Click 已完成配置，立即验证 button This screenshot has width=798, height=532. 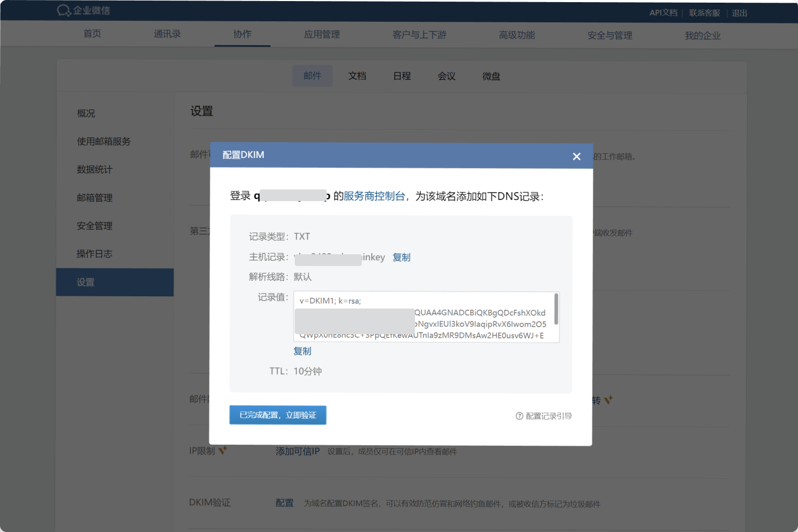point(278,415)
